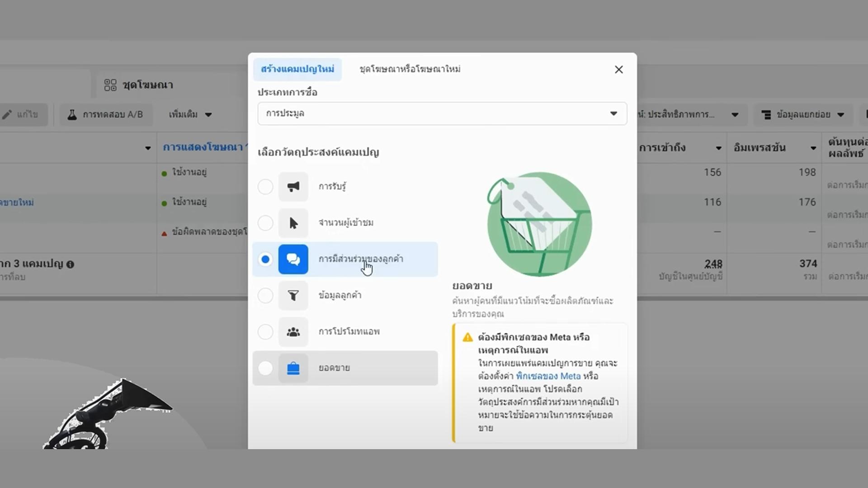The width and height of the screenshot is (868, 488).
Task: Click the funnel icon for ข้อมูลลูกค้า
Action: coord(293,296)
